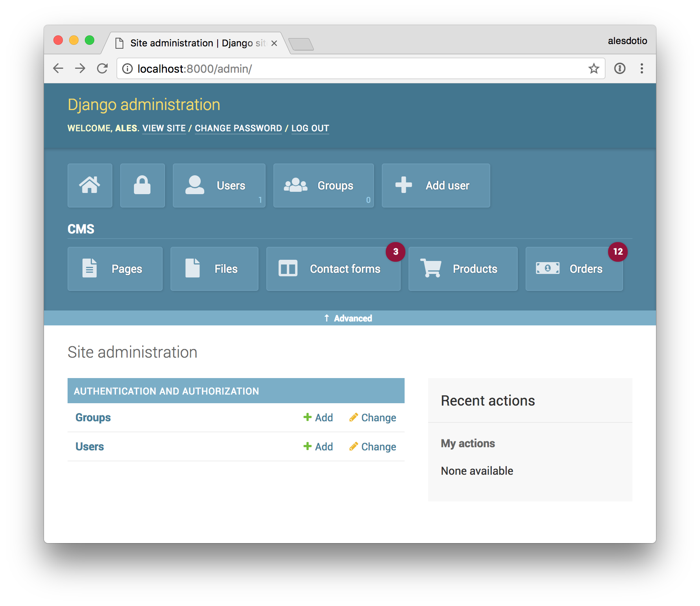Open the Users tile with person icon

[219, 185]
